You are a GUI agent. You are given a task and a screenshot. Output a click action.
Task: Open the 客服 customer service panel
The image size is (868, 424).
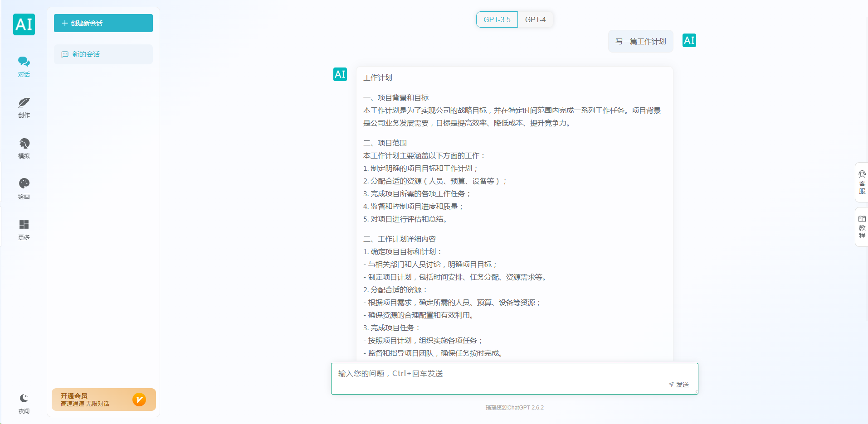[x=862, y=182]
